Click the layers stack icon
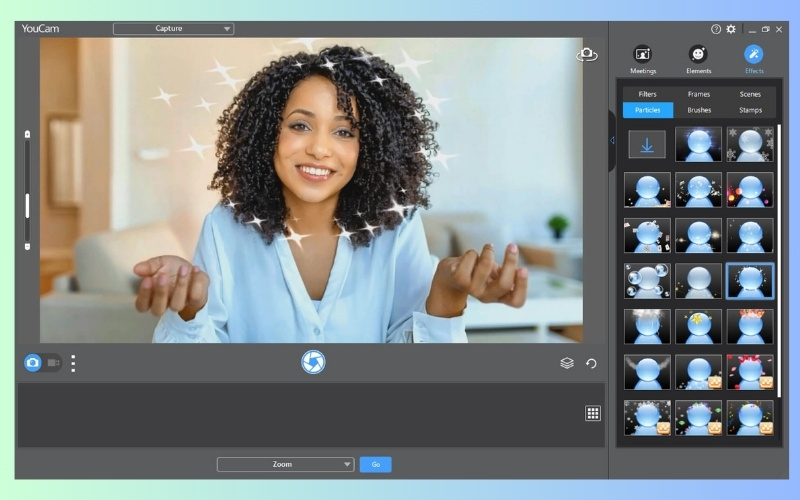 (567, 363)
